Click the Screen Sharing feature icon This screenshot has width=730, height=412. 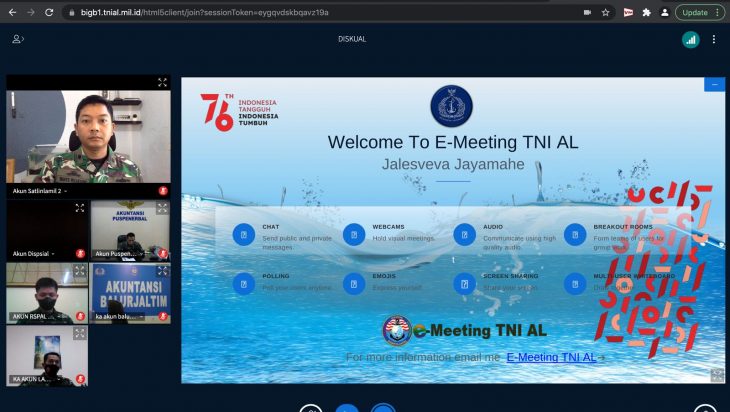(x=464, y=283)
